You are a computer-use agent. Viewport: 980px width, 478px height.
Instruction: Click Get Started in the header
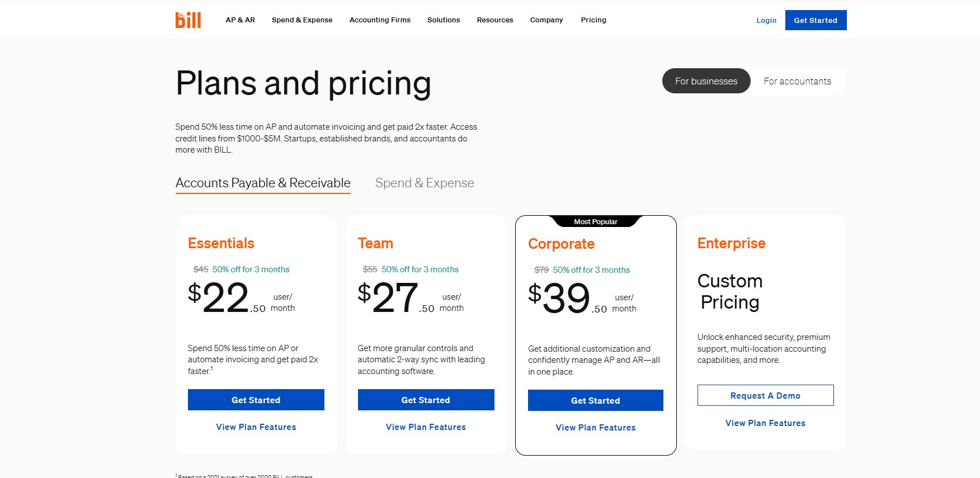coord(816,20)
